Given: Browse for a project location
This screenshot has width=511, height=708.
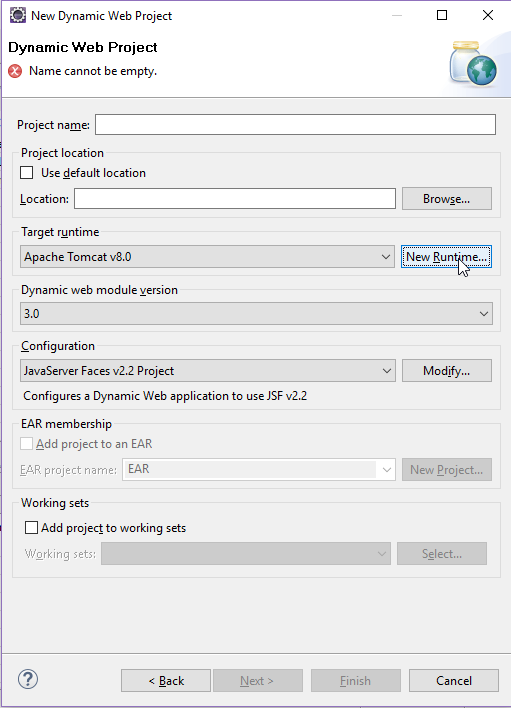Looking at the screenshot, I should point(447,199).
